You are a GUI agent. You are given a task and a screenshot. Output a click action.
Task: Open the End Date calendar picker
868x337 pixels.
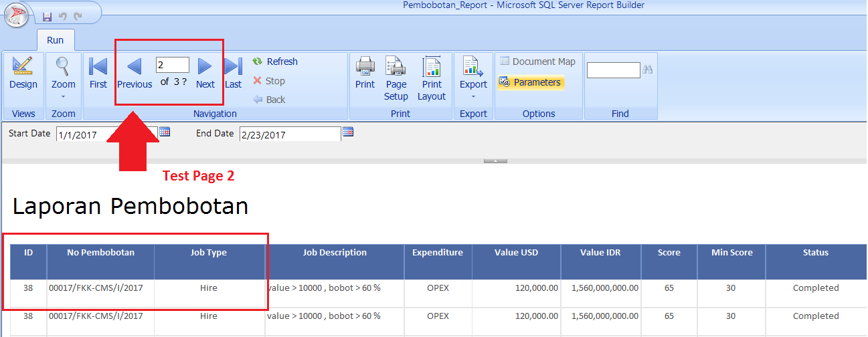348,132
